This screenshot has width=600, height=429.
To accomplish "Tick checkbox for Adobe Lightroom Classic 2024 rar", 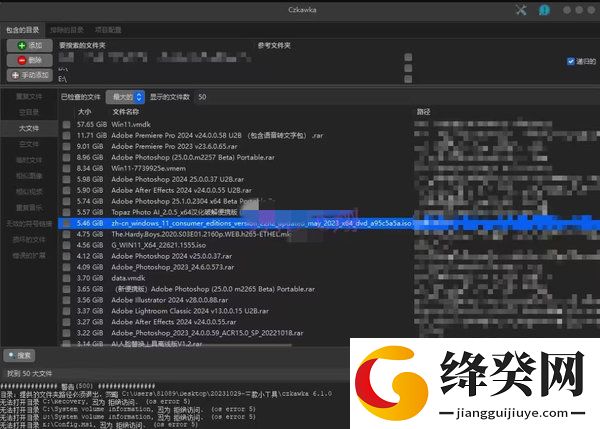I will tap(67, 311).
